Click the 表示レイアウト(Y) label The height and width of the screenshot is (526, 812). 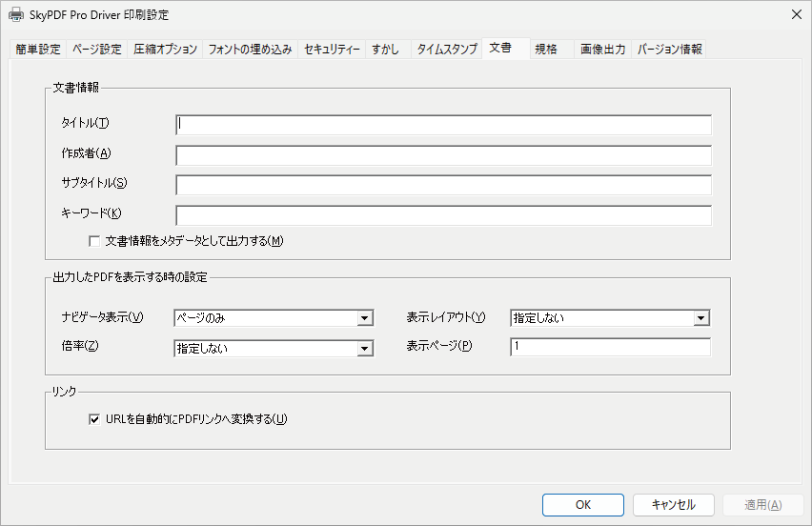446,317
